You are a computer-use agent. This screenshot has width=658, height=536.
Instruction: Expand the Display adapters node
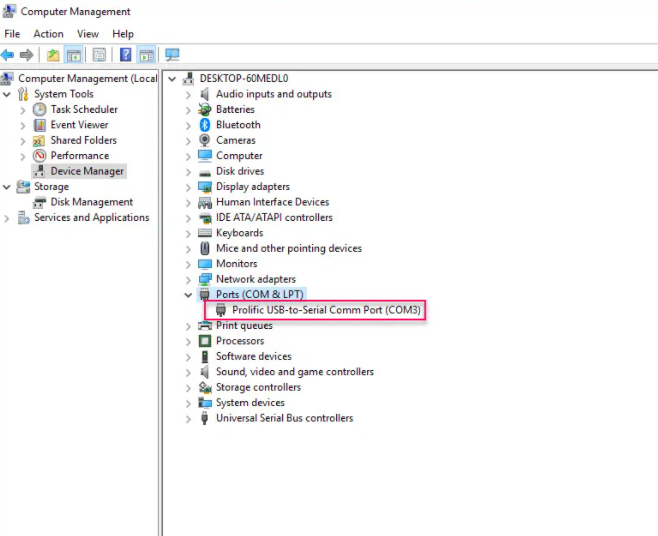click(188, 188)
